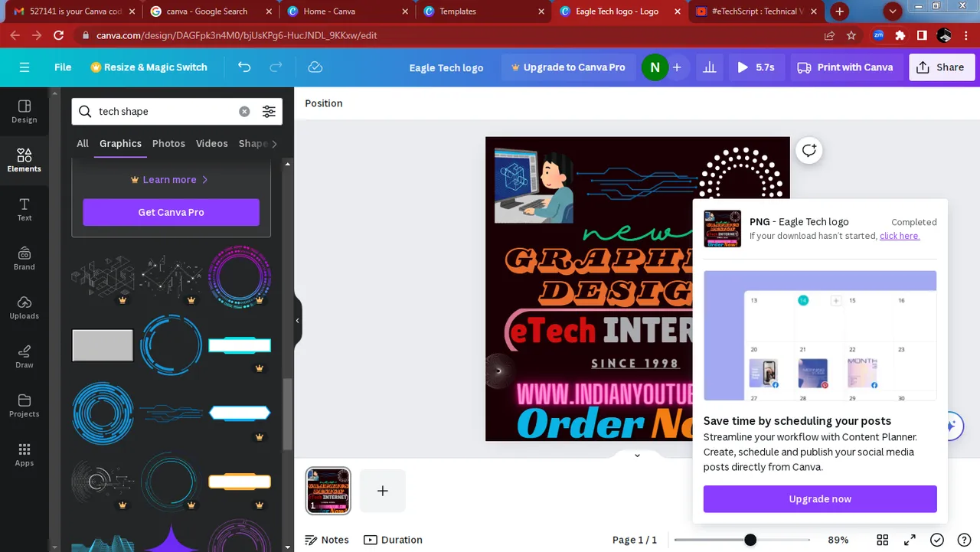Open search filter options
This screenshot has height=552, width=980.
(x=269, y=111)
